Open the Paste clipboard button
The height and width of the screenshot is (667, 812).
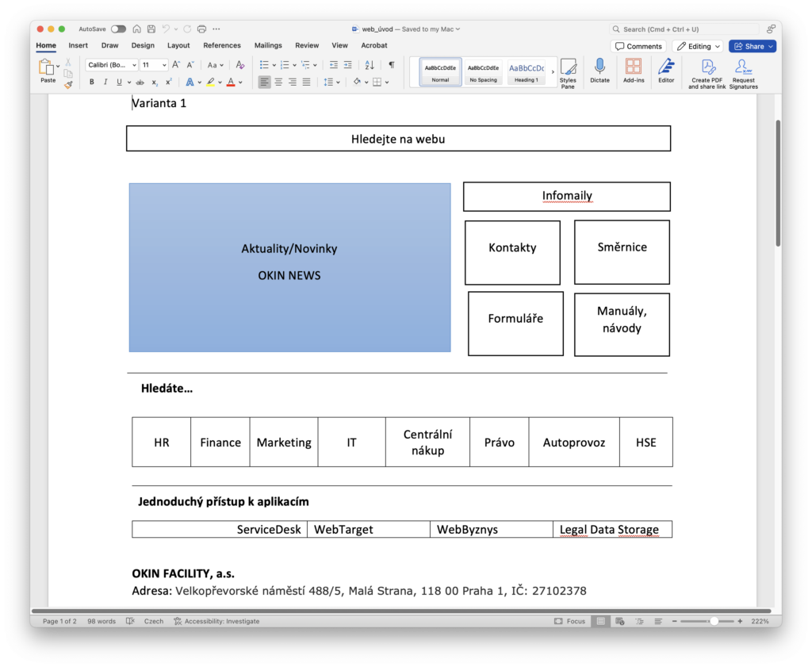click(x=46, y=67)
